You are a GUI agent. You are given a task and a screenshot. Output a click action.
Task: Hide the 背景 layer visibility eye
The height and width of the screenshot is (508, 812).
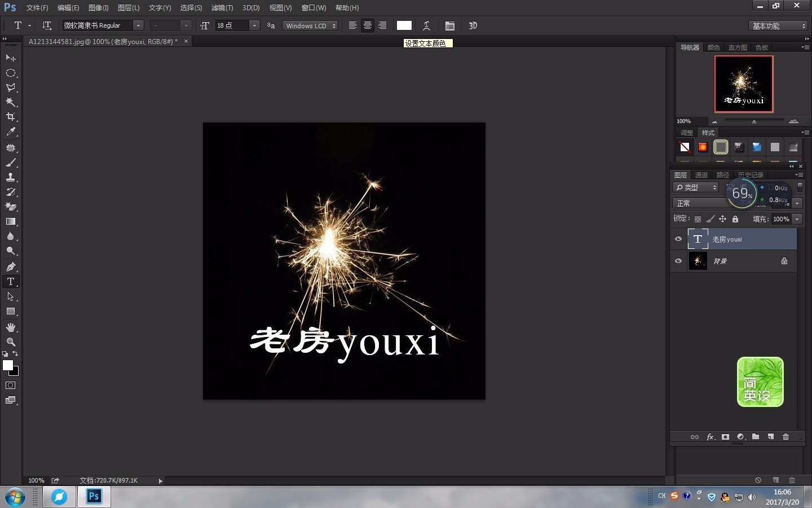click(678, 261)
